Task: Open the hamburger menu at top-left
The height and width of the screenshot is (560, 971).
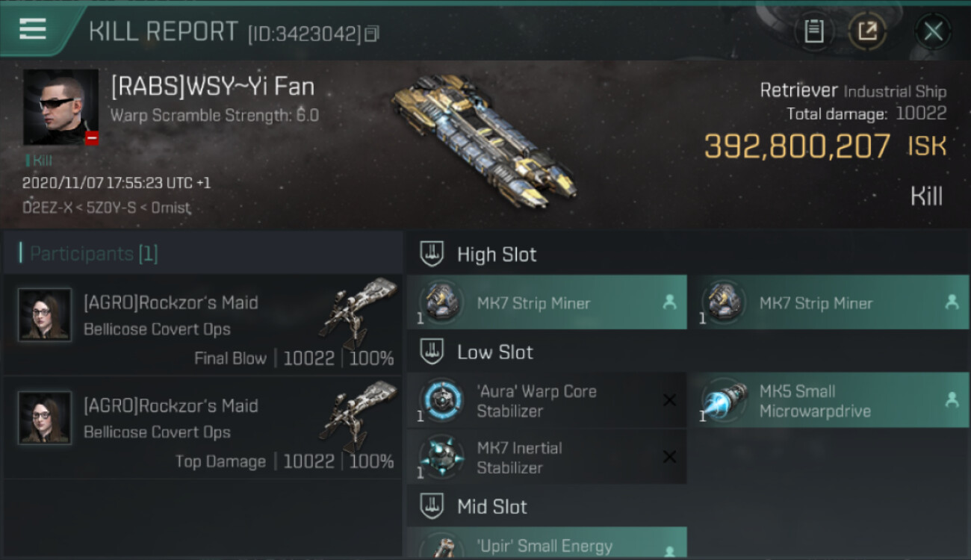Action: point(33,30)
